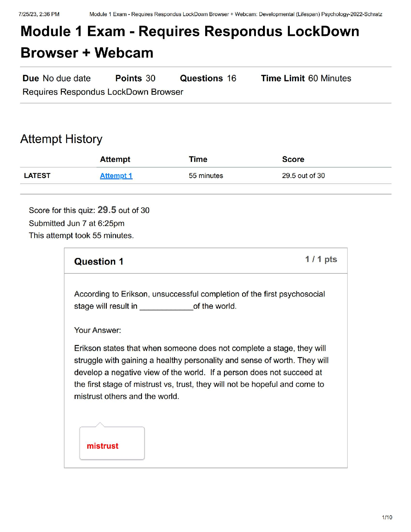Open the Attempt 1 link
The height and width of the screenshot is (532, 411).
pyautogui.click(x=116, y=176)
